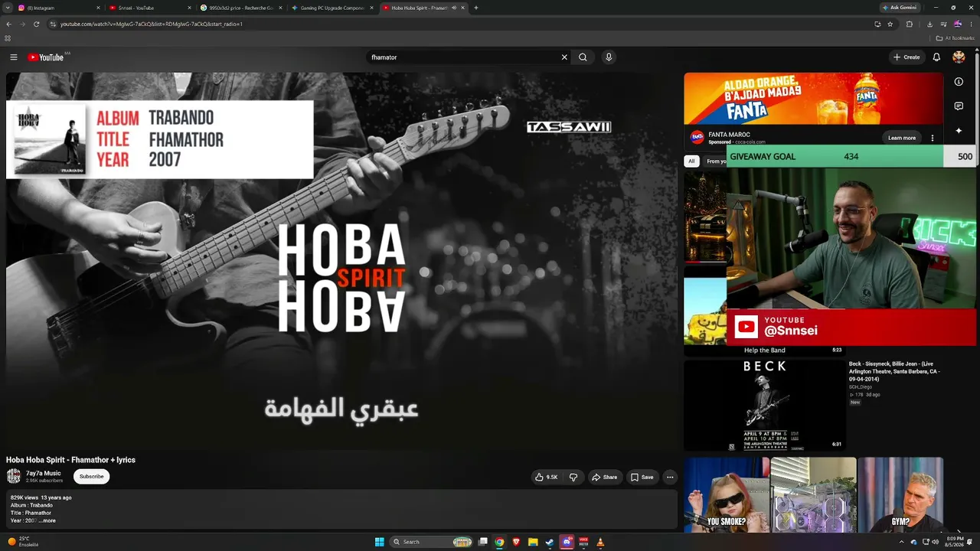Open the 7ay7a Music channel name
The image size is (980, 551).
[x=43, y=474]
